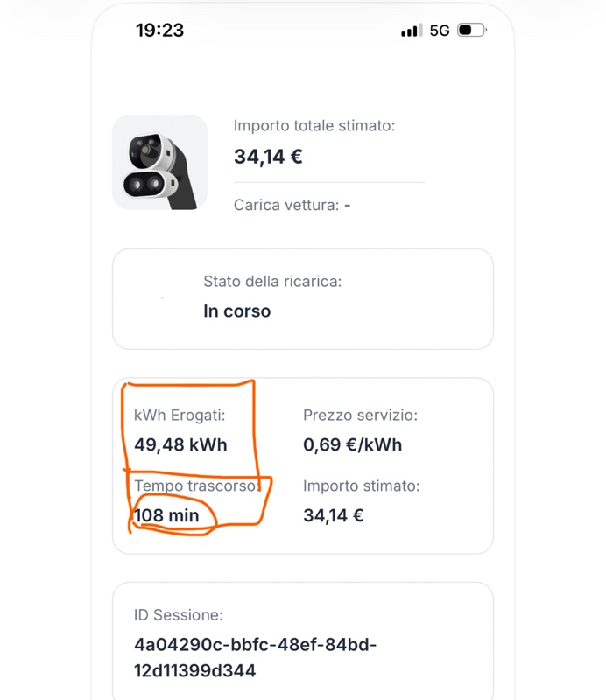The width and height of the screenshot is (606, 700).
Task: Tap the kWh Erogati label
Action: [x=180, y=415]
